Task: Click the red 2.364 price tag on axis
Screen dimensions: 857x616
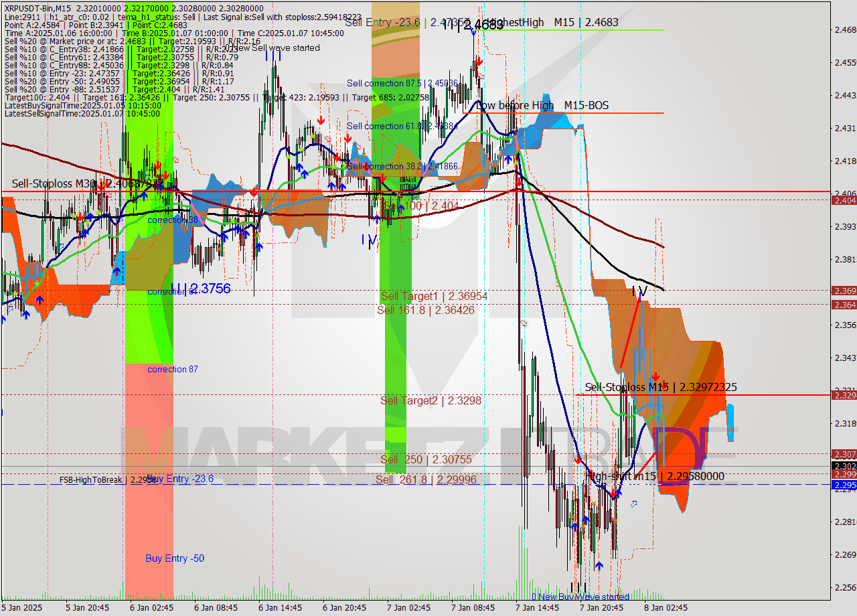Action: click(844, 305)
